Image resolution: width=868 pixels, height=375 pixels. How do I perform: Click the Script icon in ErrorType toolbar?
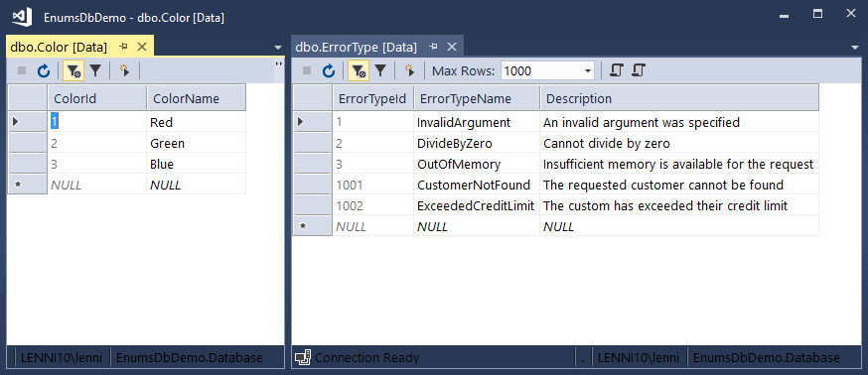(x=617, y=70)
